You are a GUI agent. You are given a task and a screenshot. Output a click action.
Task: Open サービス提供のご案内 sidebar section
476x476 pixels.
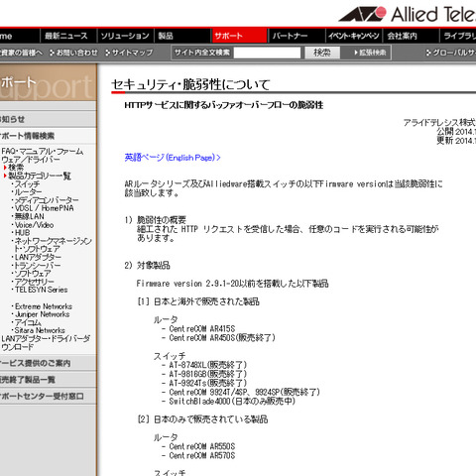pos(49,363)
